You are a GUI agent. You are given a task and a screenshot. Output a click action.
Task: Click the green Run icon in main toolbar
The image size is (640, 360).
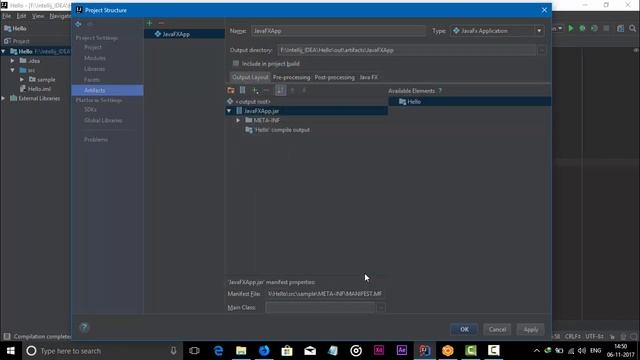coord(571,29)
